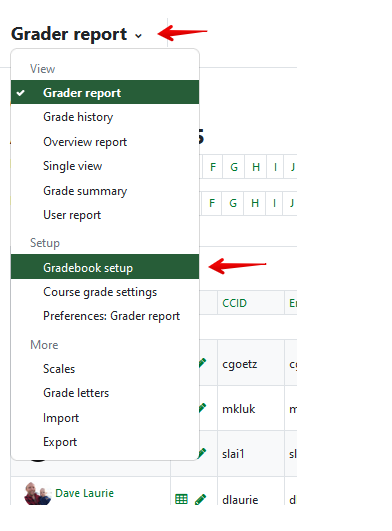The height and width of the screenshot is (531, 392).
Task: Sort by the CCID column header
Action: [x=234, y=303]
